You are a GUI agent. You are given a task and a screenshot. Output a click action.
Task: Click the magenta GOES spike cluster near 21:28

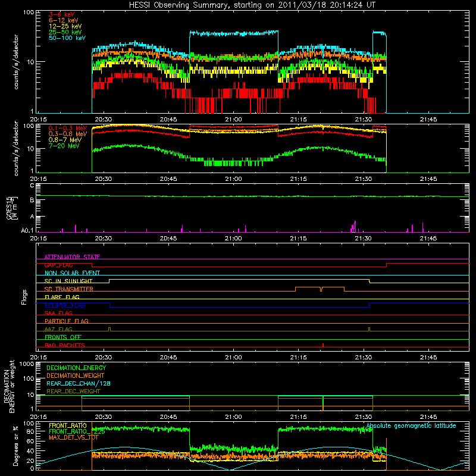[x=353, y=227]
